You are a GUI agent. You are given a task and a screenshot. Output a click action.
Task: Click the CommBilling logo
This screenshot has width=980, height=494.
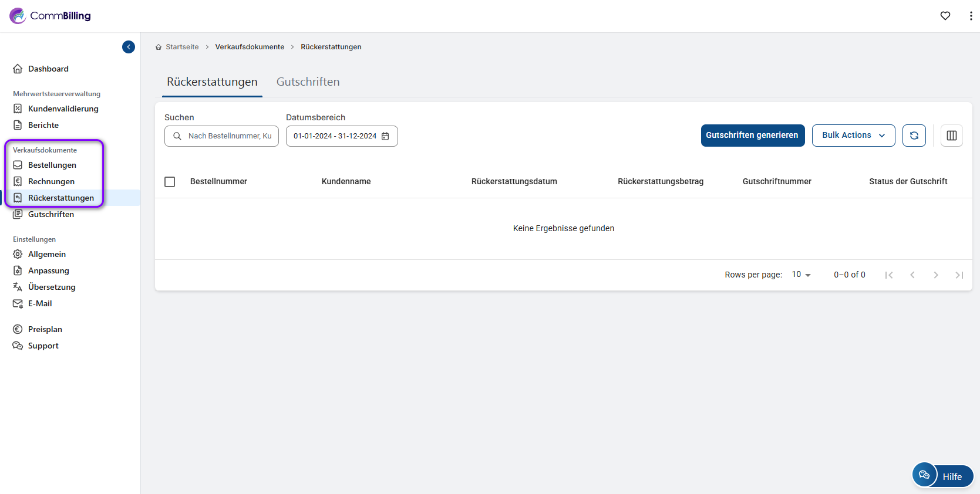tap(50, 16)
